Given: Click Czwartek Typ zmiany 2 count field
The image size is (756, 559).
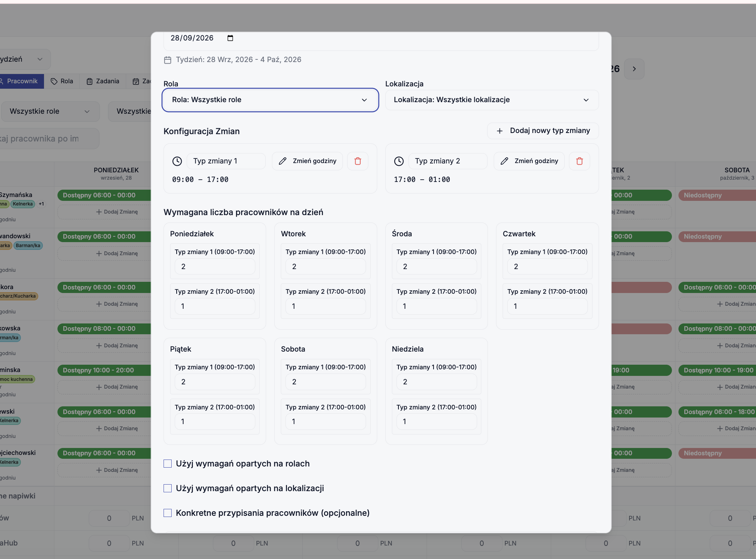Looking at the screenshot, I should 547,306.
